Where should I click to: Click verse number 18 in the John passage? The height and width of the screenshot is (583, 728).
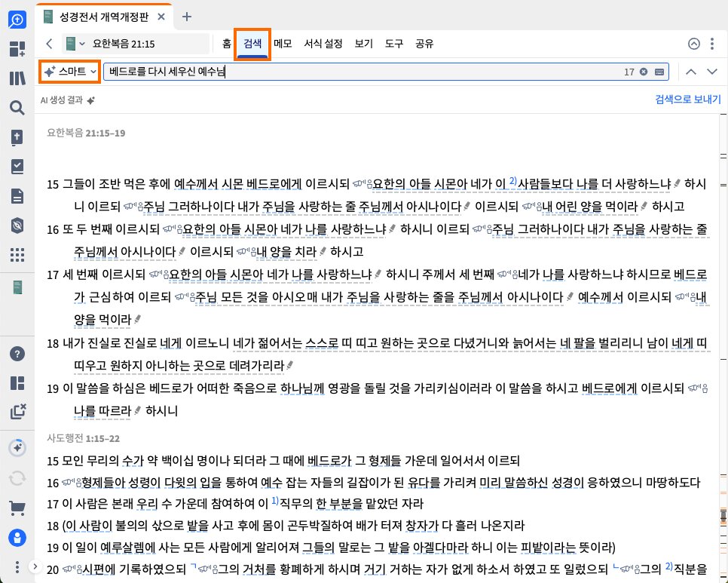(53, 344)
